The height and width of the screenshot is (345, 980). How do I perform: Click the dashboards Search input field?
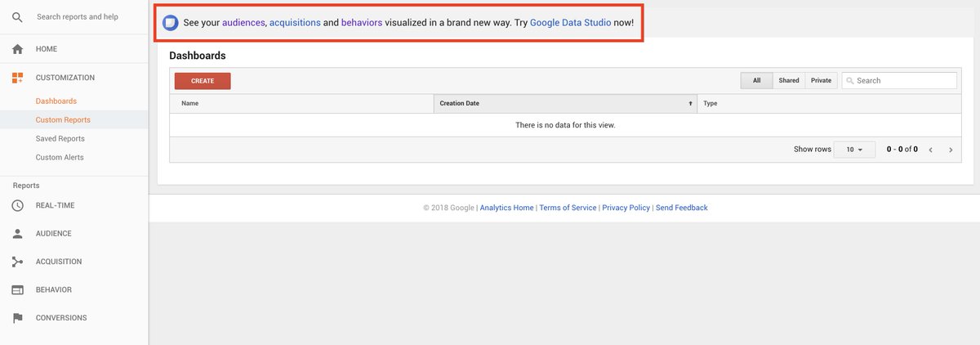pos(899,80)
